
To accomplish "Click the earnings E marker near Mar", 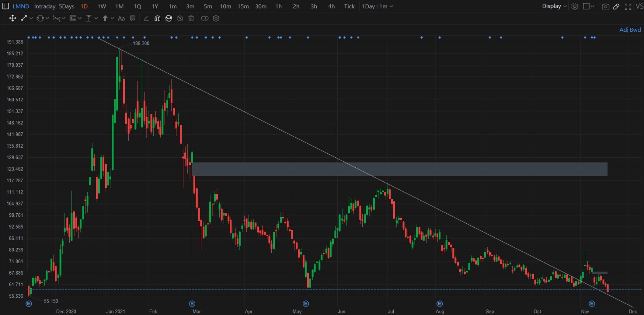I will coord(192,303).
